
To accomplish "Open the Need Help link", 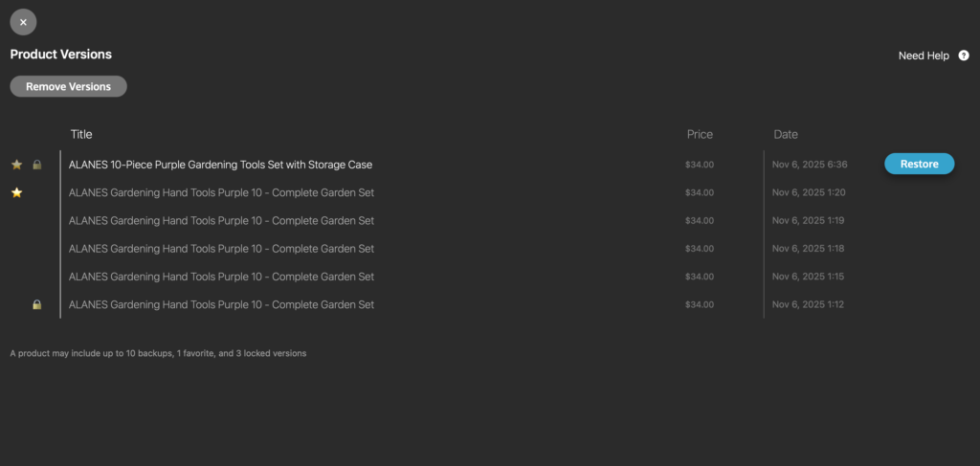I will point(924,55).
